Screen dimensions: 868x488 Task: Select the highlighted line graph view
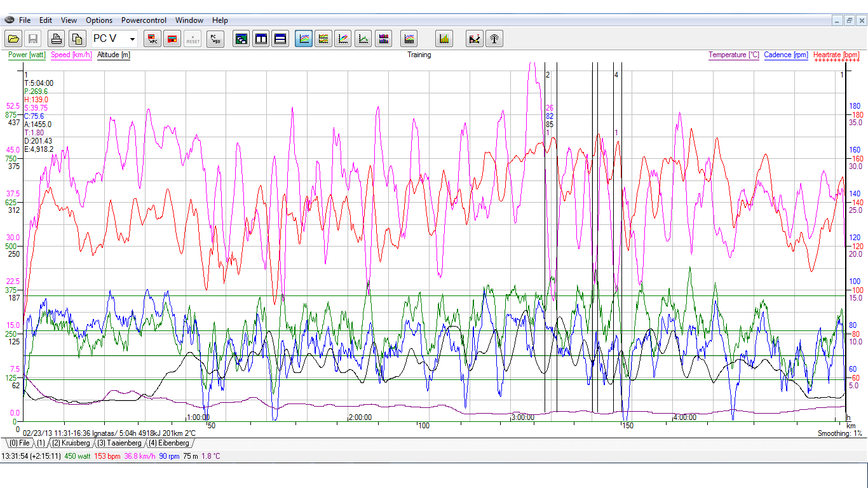click(x=304, y=39)
